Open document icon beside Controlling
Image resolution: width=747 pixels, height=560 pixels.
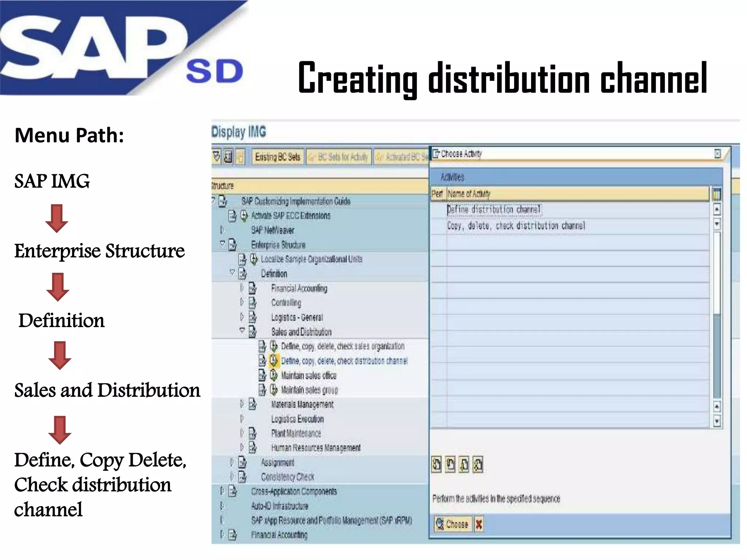[252, 302]
